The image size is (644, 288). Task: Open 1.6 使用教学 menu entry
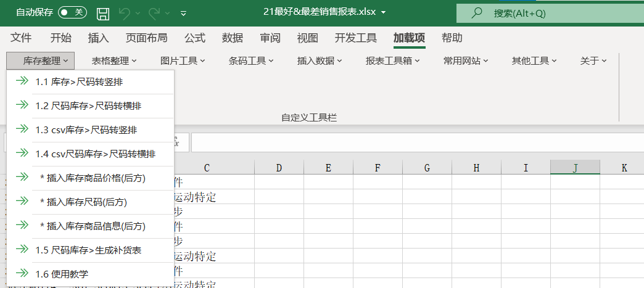tap(90, 274)
